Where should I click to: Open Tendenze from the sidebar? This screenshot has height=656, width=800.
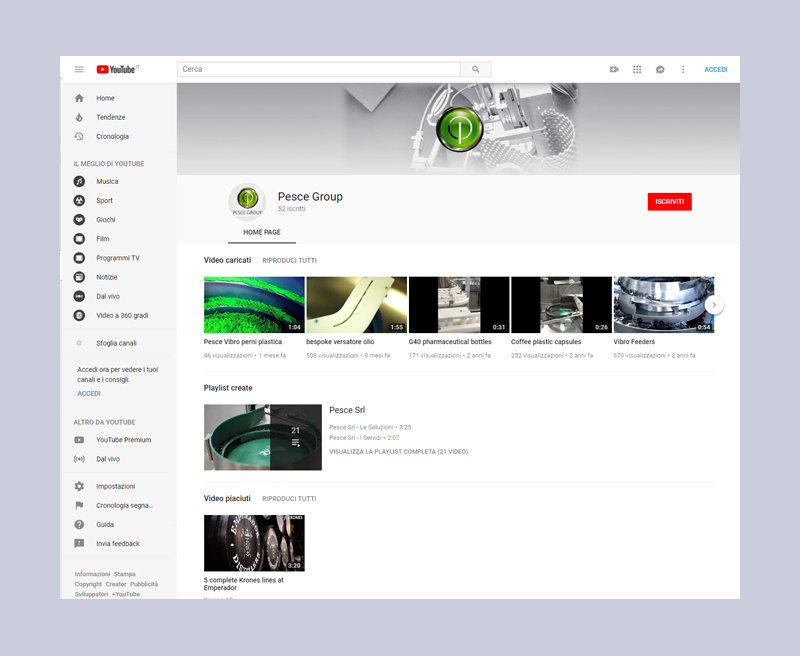[110, 117]
